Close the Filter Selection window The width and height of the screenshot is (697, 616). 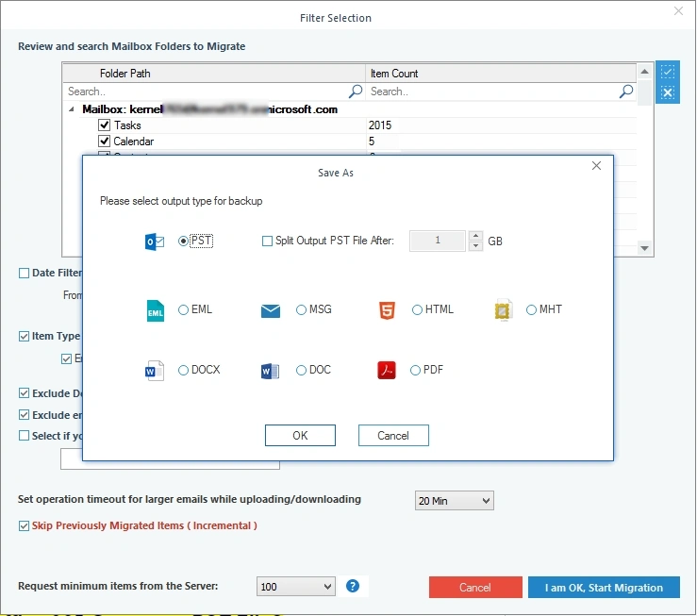(x=678, y=11)
